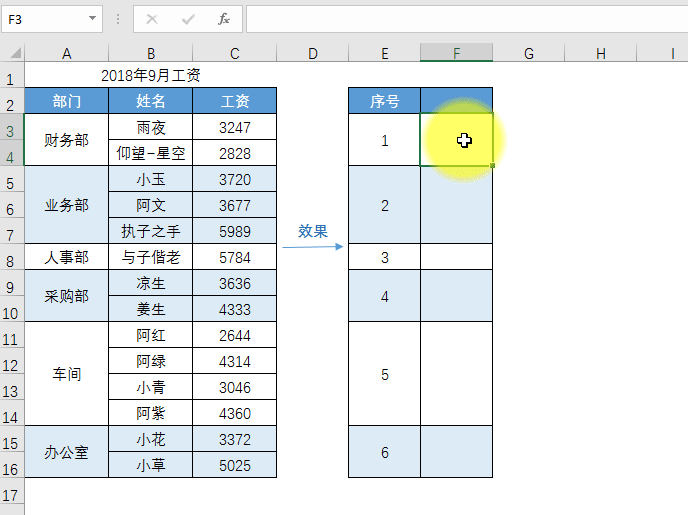Select merged cell 财务部
This screenshot has width=688, height=515.
click(67, 140)
